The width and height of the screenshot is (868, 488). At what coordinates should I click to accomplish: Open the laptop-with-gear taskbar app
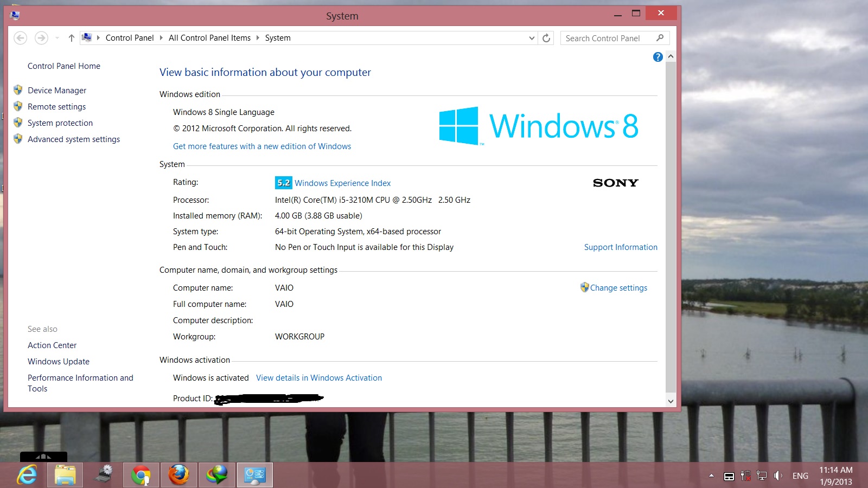point(103,476)
